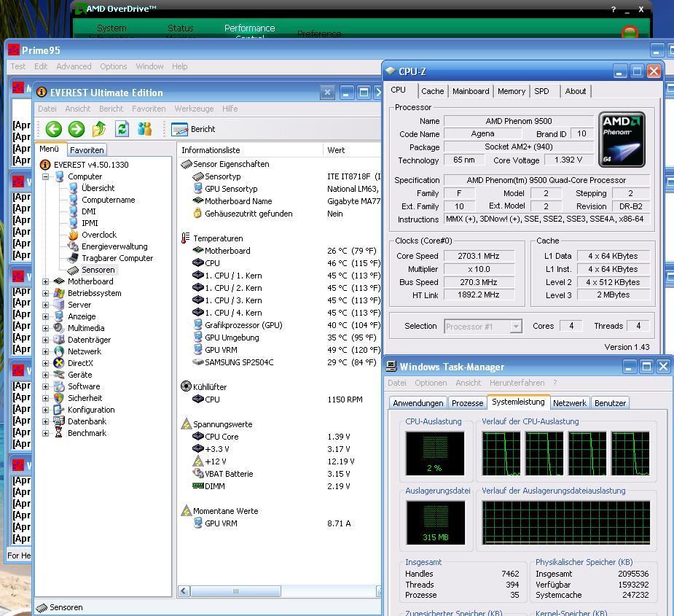Click the AMD Phenom logo in CPU-Z
Viewport: 674px width, 616px height.
622,139
